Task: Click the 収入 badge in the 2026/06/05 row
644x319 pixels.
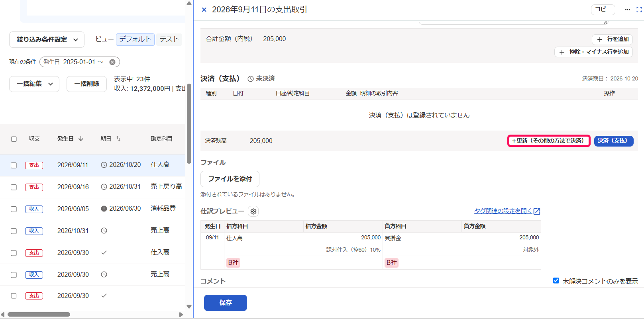Action: pos(34,209)
